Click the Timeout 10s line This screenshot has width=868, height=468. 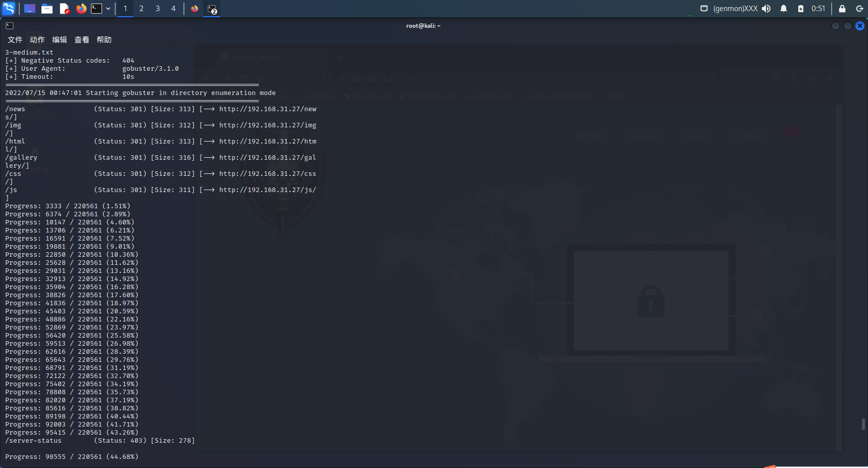click(x=70, y=77)
